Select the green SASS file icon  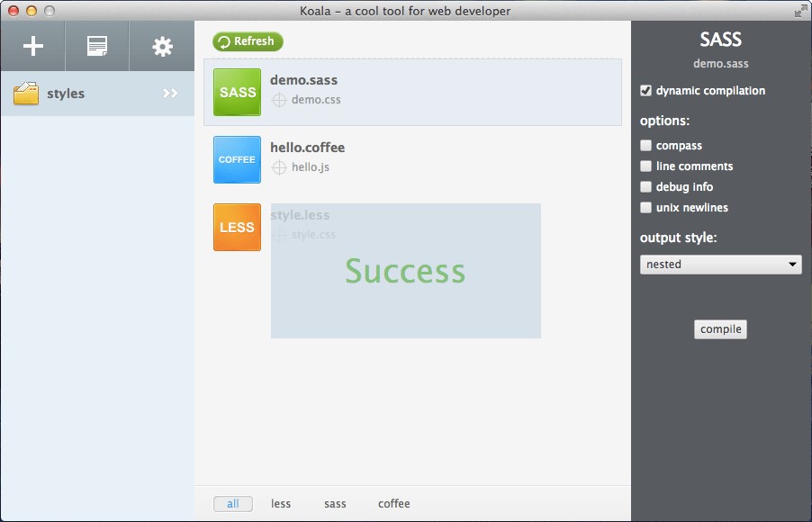pyautogui.click(x=237, y=92)
